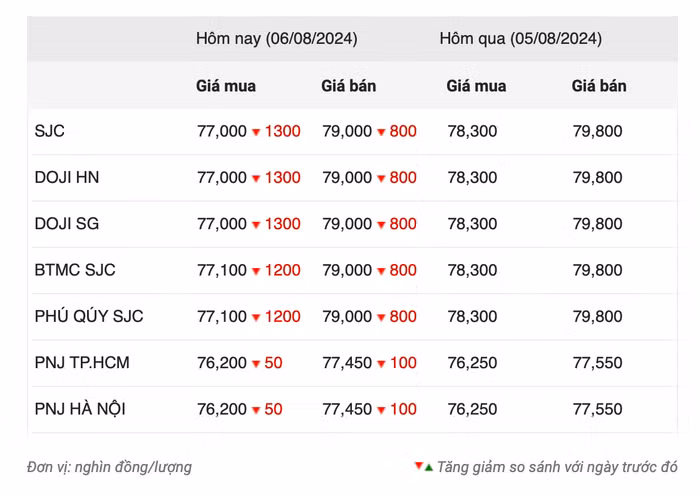700x496 pixels.
Task: Click the down arrow beside DOJI SG's 1300 change
Action: tap(256, 225)
